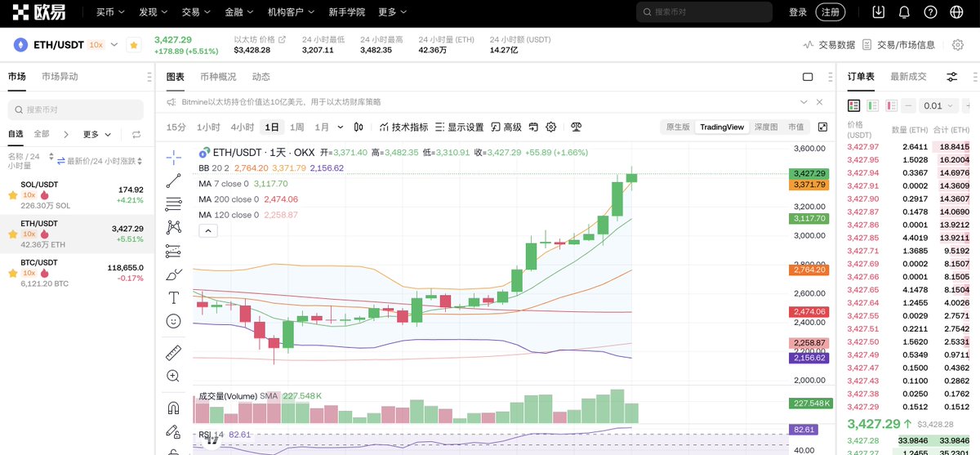Expand chart to fullscreen

click(822, 127)
